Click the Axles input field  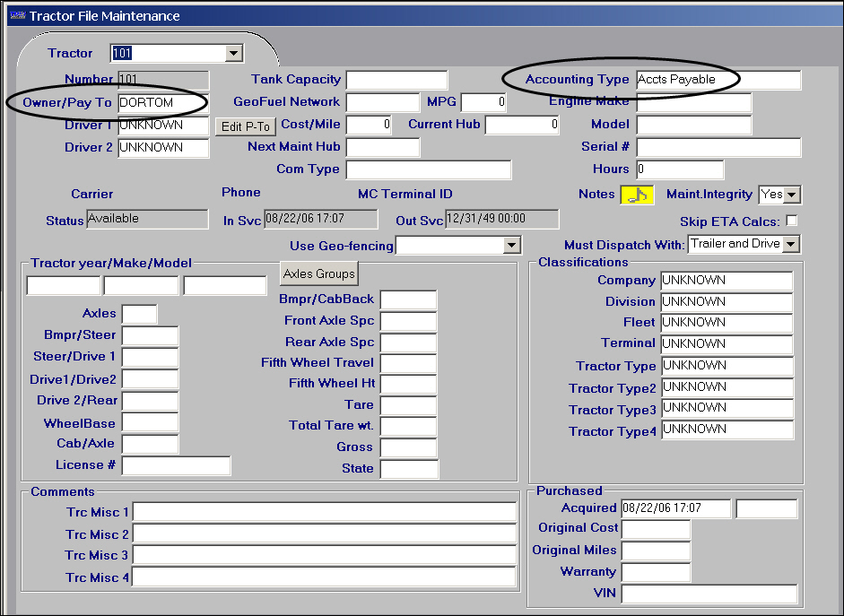pyautogui.click(x=139, y=314)
